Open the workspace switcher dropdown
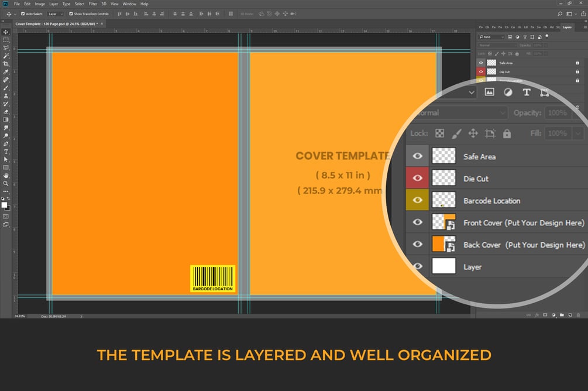The width and height of the screenshot is (588, 391). coord(571,14)
